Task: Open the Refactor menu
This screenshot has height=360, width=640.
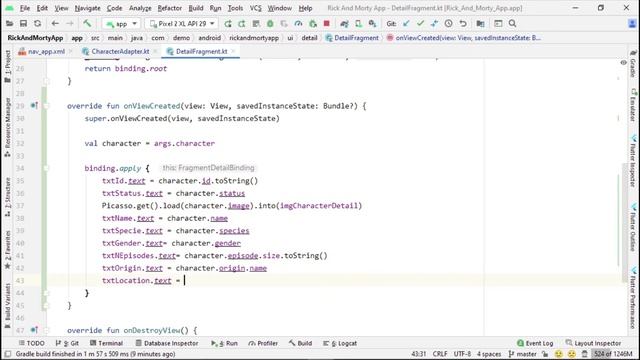Action: point(169,8)
